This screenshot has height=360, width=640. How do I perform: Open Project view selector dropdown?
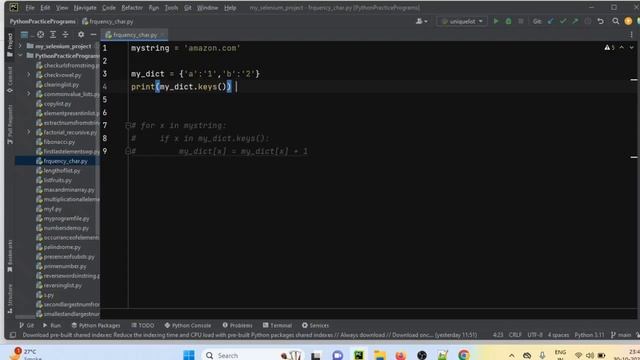[26, 35]
